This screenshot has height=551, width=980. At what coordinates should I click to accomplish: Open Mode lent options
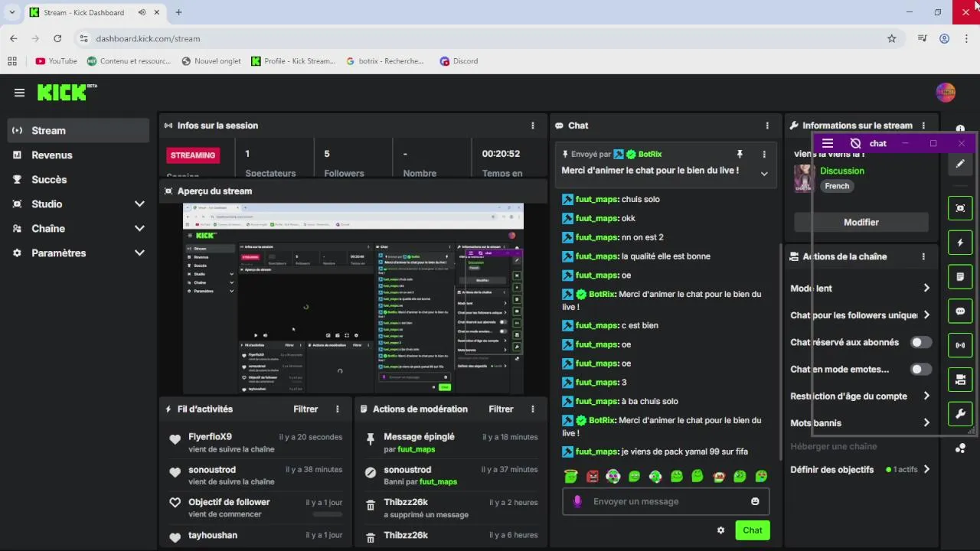click(x=861, y=288)
